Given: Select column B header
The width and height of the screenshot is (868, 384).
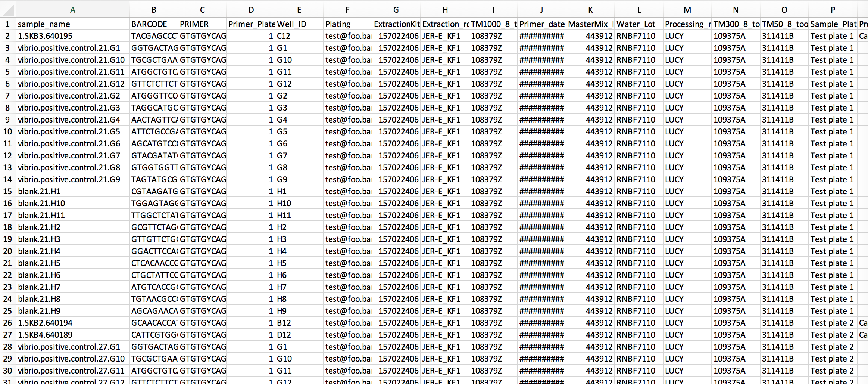Looking at the screenshot, I should (x=154, y=10).
